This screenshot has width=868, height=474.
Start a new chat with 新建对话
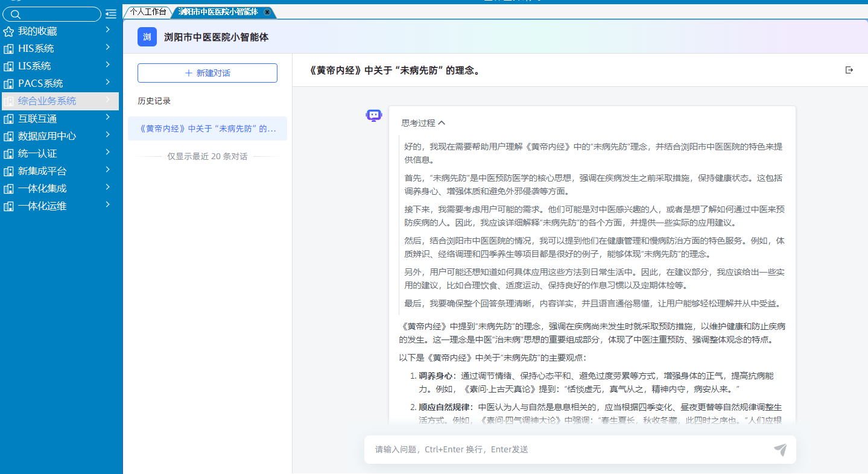tap(207, 73)
